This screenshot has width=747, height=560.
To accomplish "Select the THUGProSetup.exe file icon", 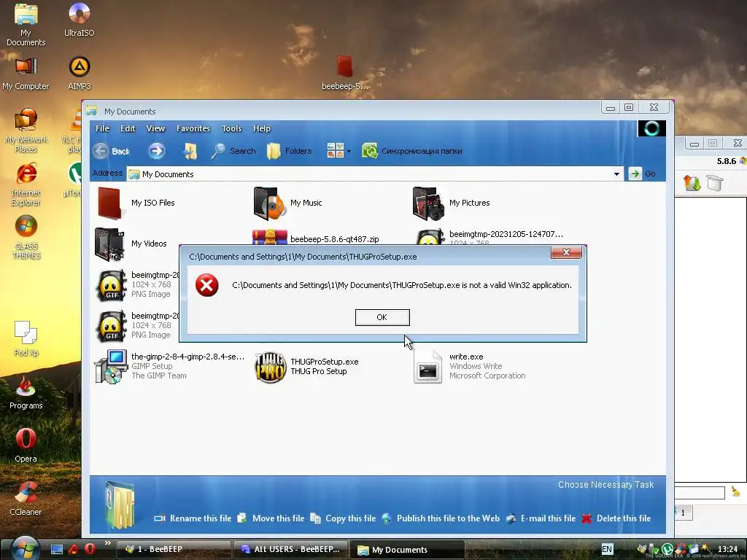I will [270, 367].
